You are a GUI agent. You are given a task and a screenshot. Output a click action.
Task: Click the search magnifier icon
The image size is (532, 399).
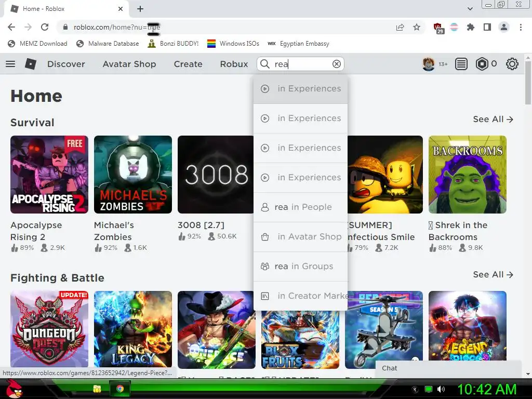[265, 64]
